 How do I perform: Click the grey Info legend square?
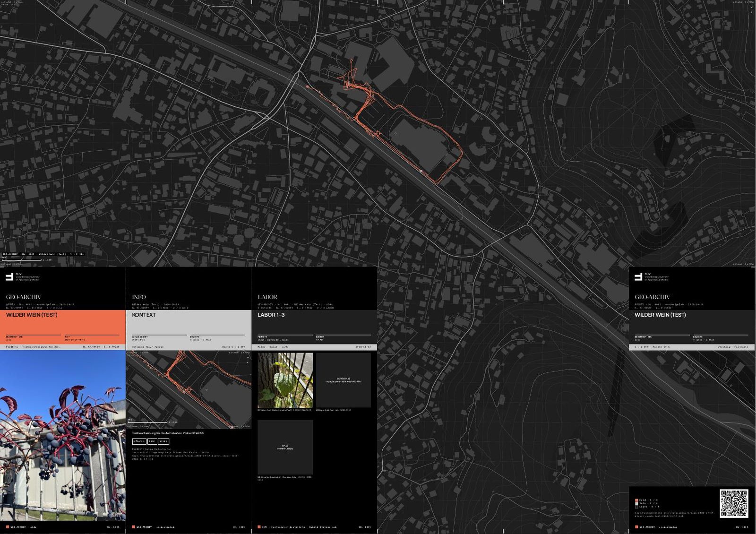636,503
